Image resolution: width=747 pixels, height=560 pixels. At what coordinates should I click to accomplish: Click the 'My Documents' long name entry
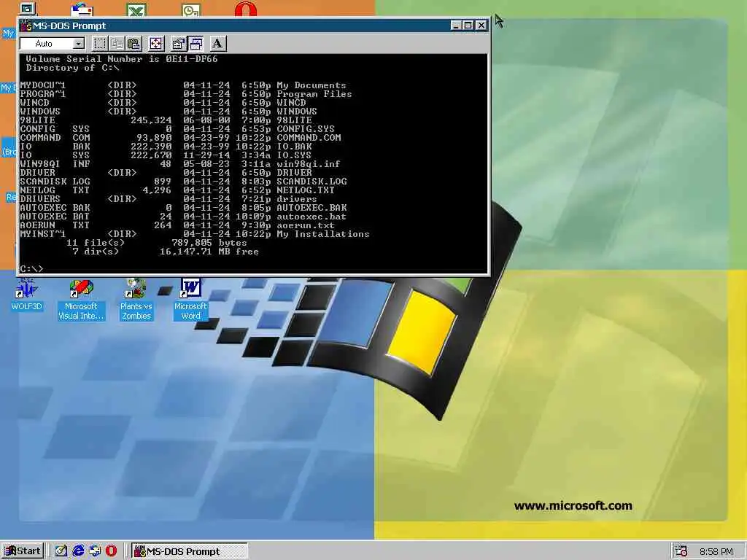point(311,85)
